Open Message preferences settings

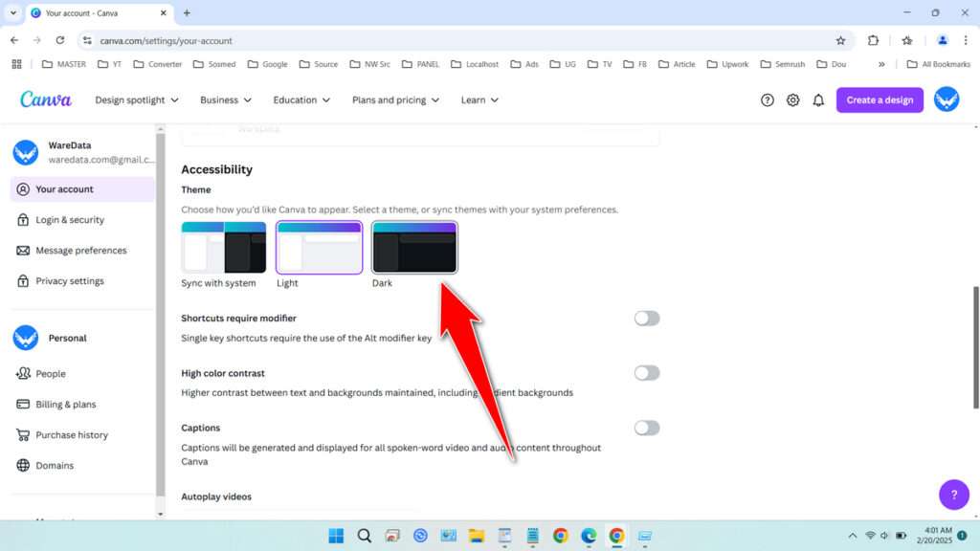tap(82, 251)
